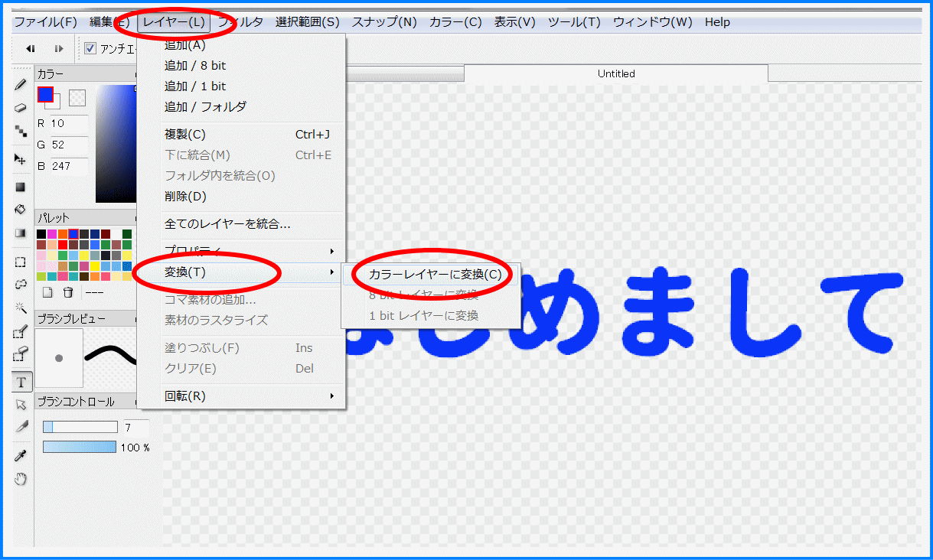Switch to the Hand tool
Viewport: 933px width, 560px height.
21,479
